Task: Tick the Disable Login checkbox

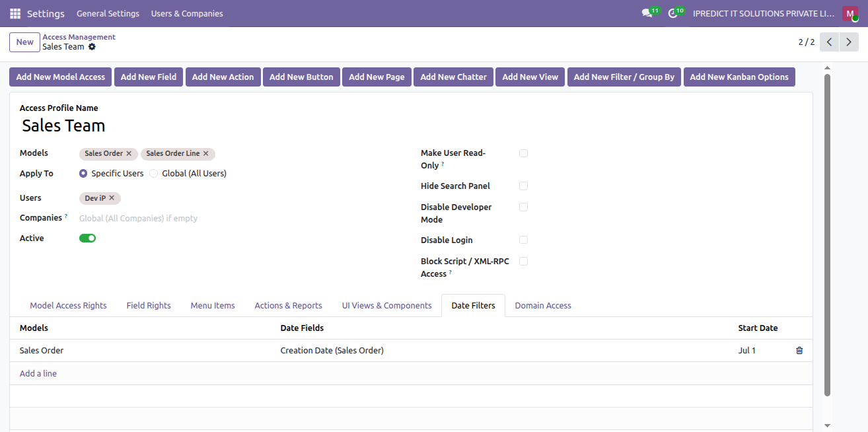Action: click(x=523, y=240)
